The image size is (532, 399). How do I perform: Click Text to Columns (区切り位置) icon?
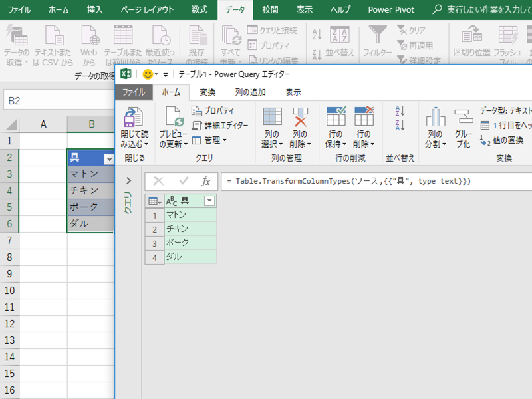[471, 35]
